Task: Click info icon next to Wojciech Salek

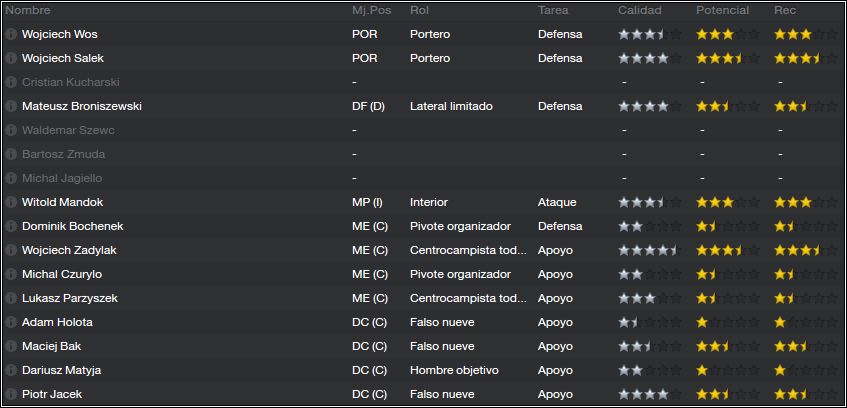Action: click(x=11, y=58)
